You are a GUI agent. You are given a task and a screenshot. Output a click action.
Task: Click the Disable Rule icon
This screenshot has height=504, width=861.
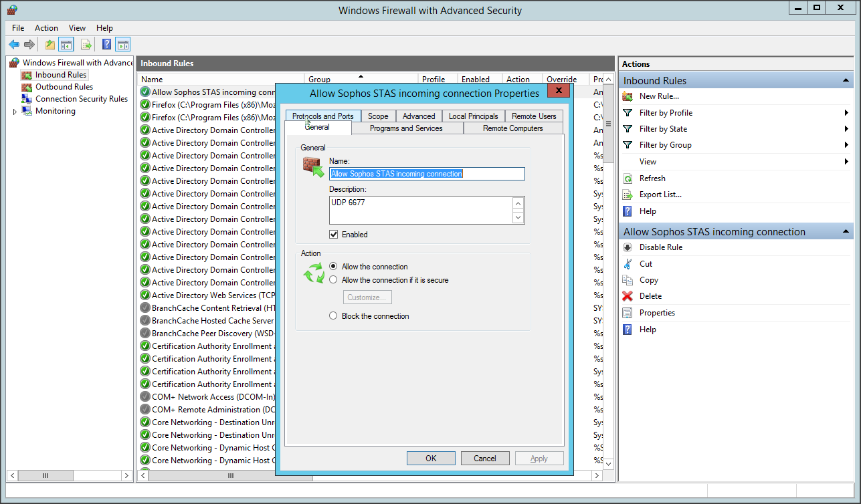pos(628,247)
